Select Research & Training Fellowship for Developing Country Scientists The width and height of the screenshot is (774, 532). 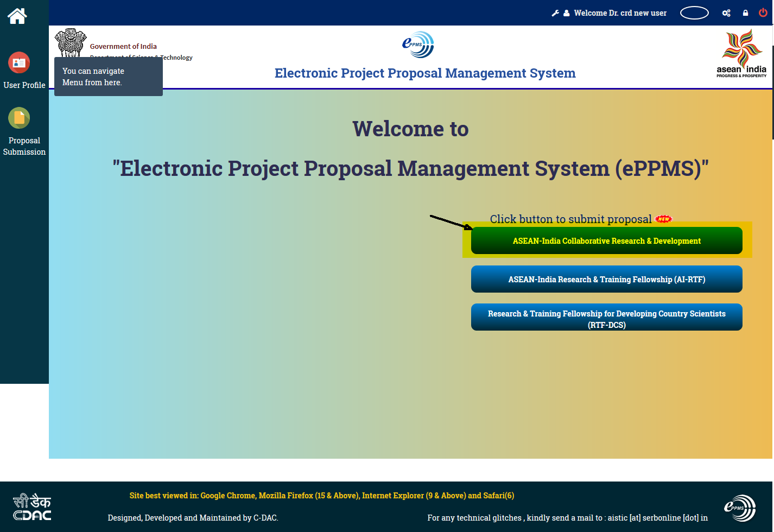click(606, 317)
